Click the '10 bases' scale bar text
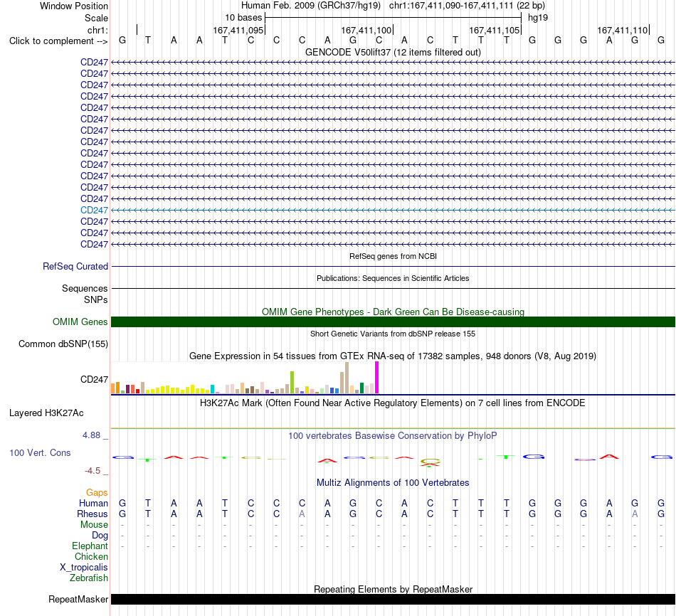The width and height of the screenshot is (676, 616). (x=243, y=18)
